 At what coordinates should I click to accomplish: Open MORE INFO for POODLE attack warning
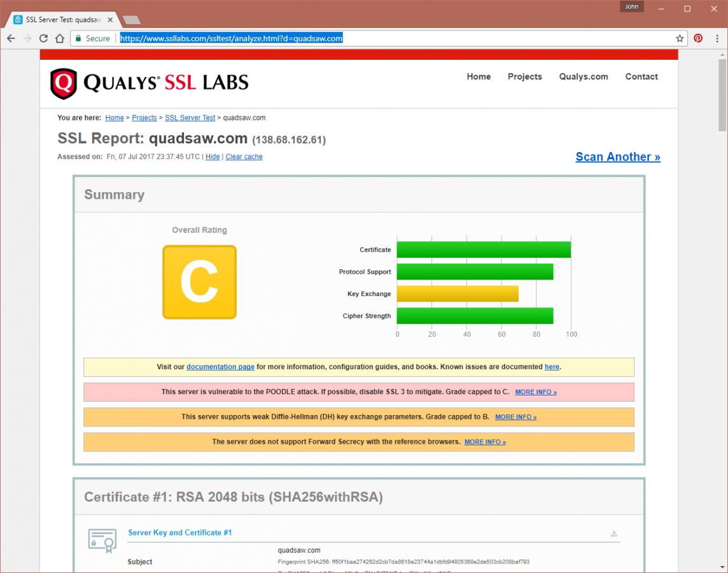coord(535,392)
